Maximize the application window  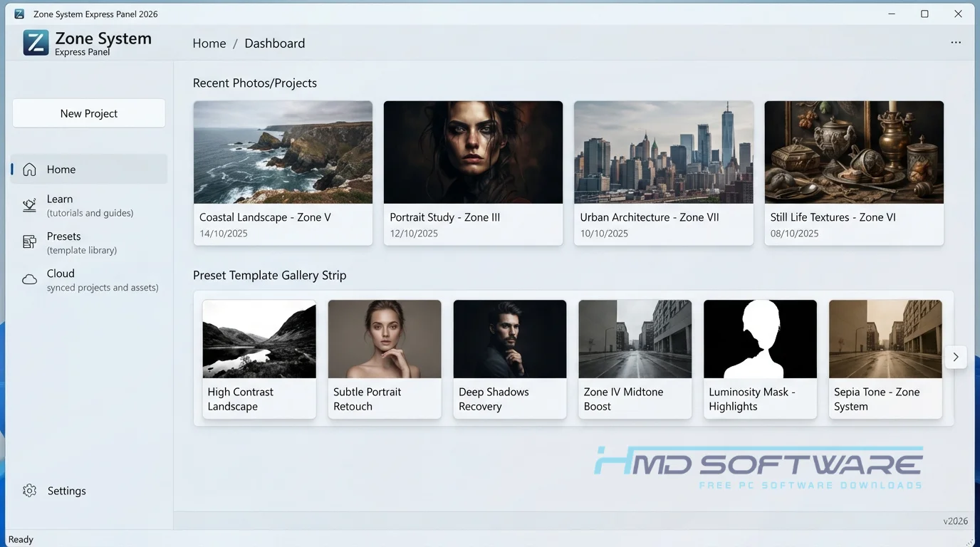(924, 14)
